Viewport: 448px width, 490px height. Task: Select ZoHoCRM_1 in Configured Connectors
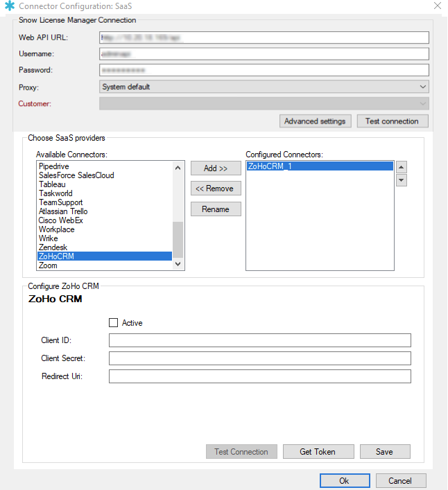point(320,166)
